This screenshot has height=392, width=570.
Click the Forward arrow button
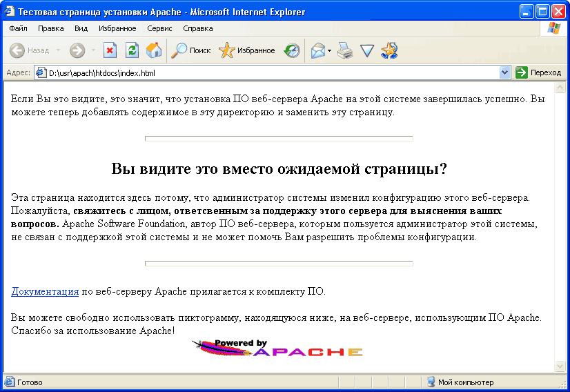77,50
